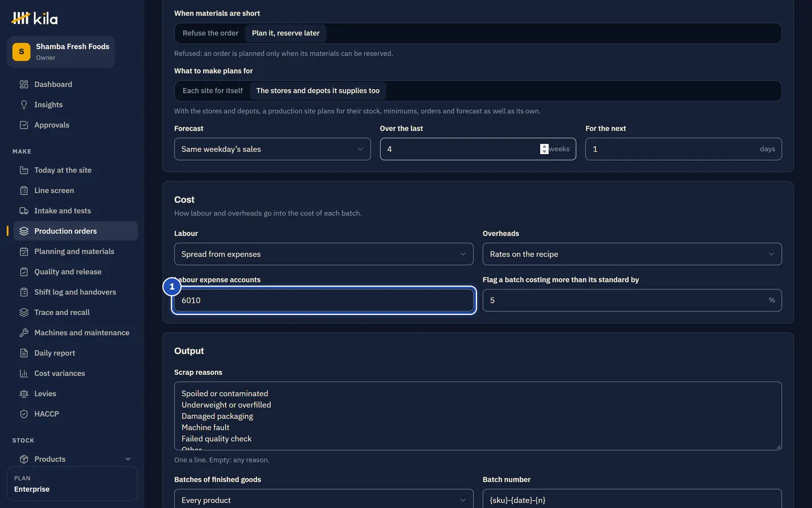Open the Shamba Fresh Foods account switcher
This screenshot has height=508, width=812.
click(61, 52)
